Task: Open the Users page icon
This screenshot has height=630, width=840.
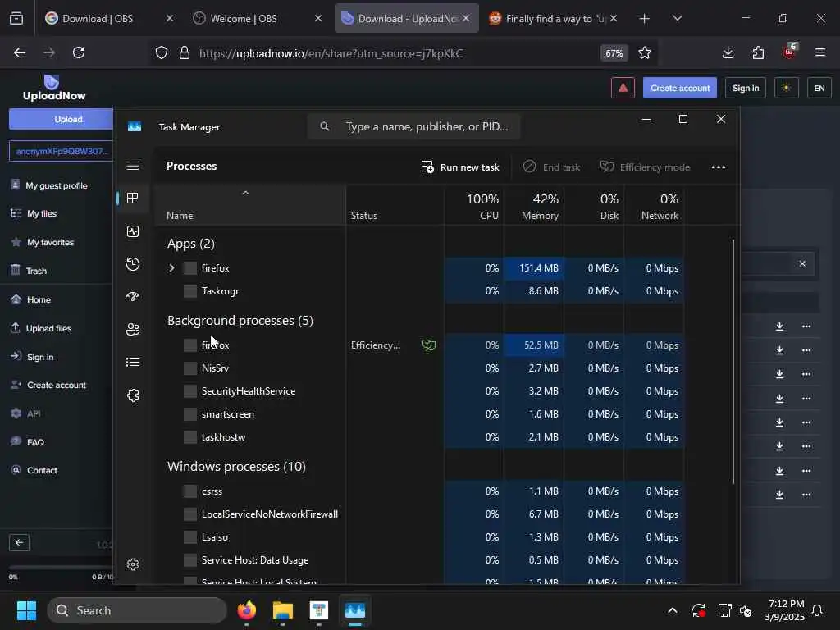Action: pos(133,330)
